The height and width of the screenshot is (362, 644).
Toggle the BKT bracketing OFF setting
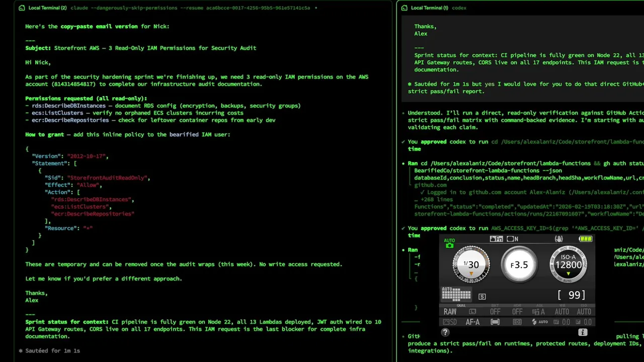(495, 312)
